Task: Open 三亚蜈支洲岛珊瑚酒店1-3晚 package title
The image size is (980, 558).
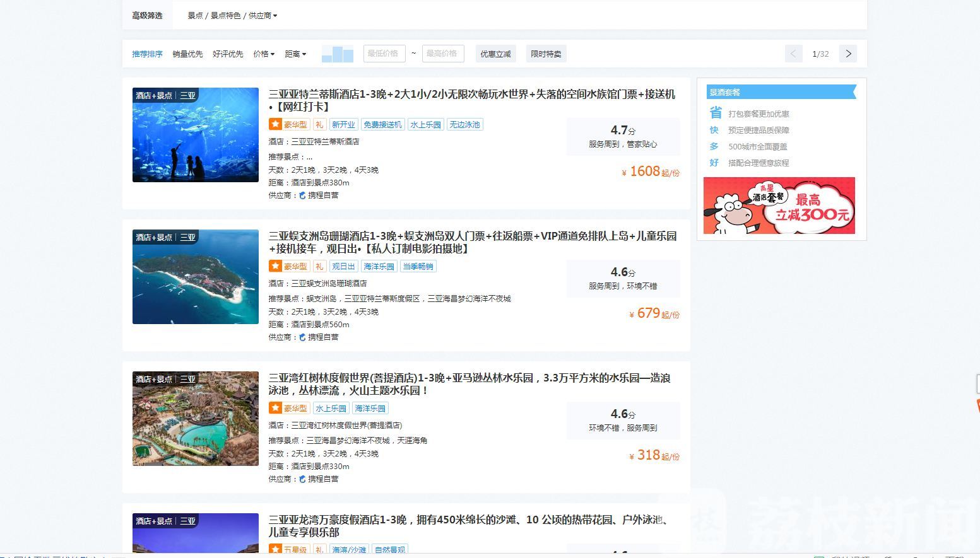Action: tap(473, 242)
